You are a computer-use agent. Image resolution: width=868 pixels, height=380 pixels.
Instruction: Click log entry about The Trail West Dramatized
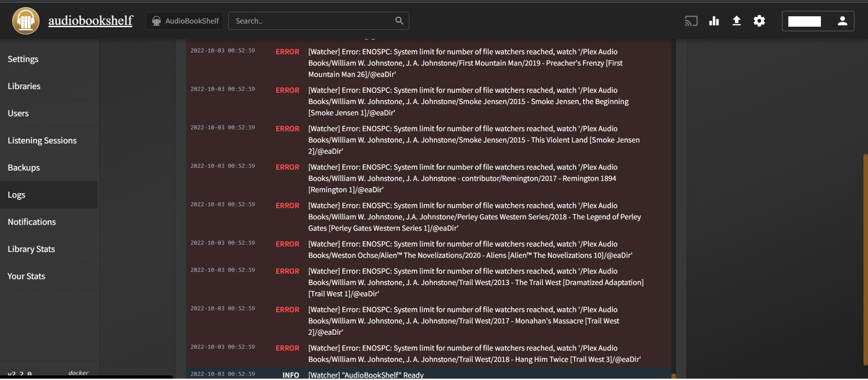point(428,282)
